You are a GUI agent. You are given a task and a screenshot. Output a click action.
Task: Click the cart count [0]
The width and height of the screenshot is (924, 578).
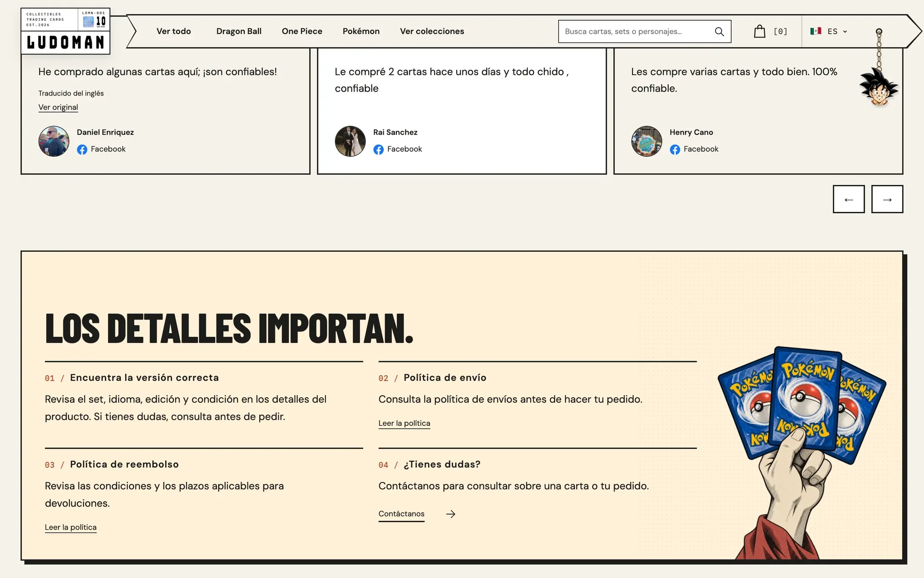[x=780, y=32]
